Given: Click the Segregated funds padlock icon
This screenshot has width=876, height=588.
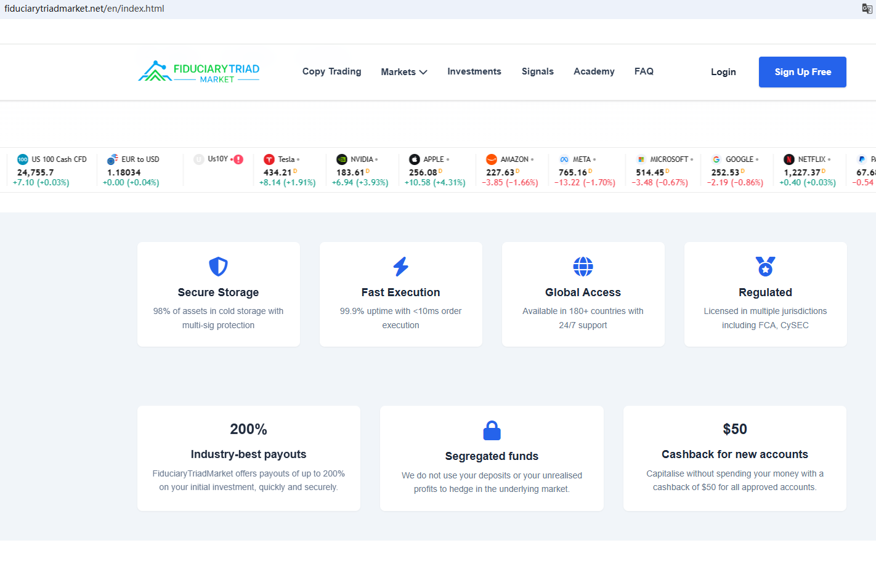Looking at the screenshot, I should click(492, 430).
